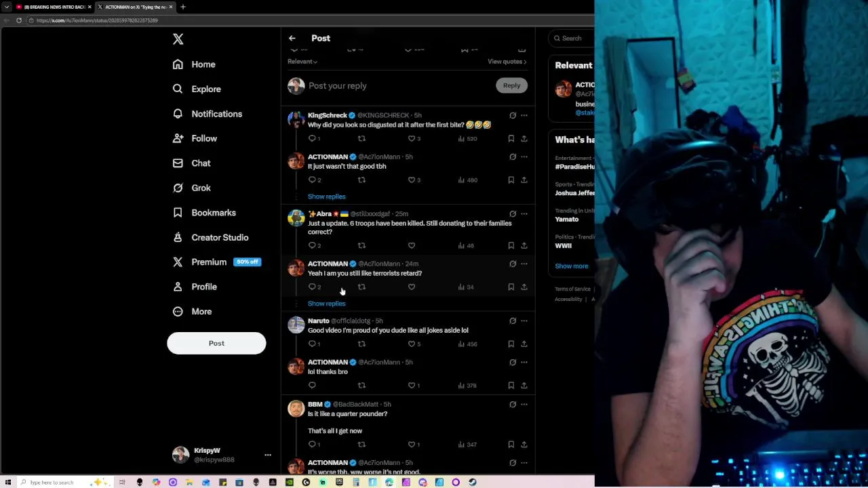Bookmark the 'It just wasn't that good' reply
This screenshot has height=488, width=868.
(511, 180)
